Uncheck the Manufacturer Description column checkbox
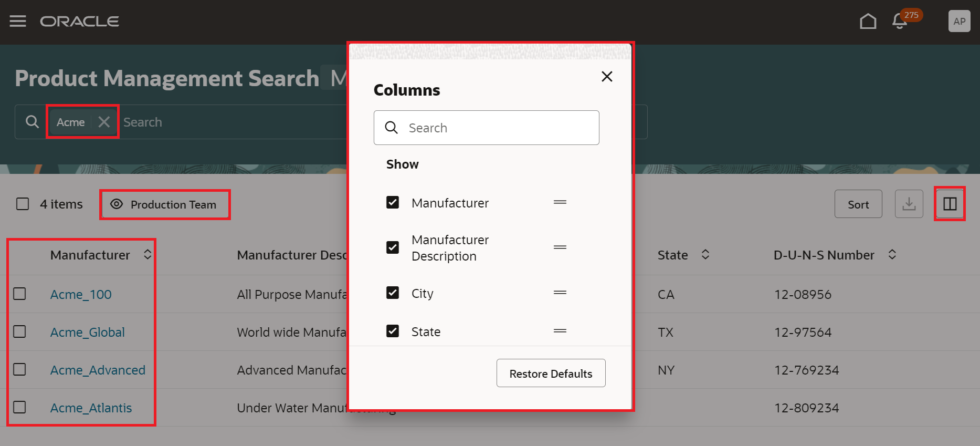This screenshot has width=980, height=446. pos(393,247)
